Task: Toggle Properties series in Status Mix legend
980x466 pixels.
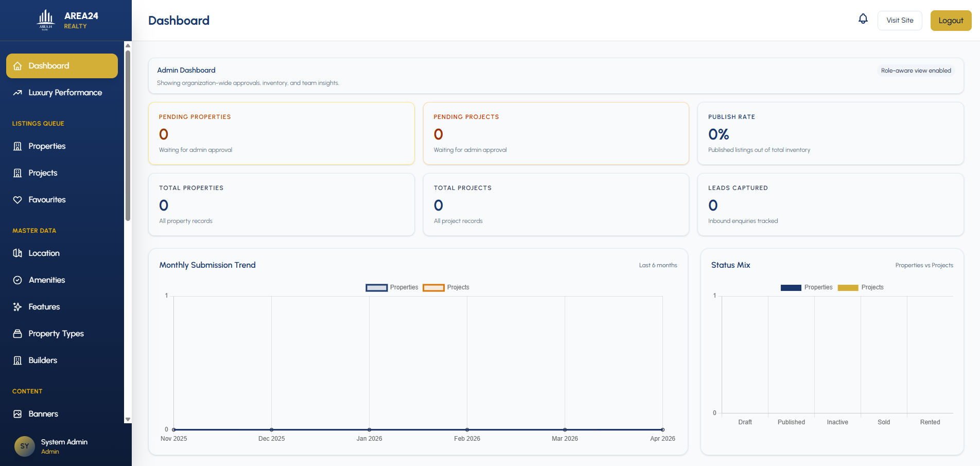Action: [807, 287]
